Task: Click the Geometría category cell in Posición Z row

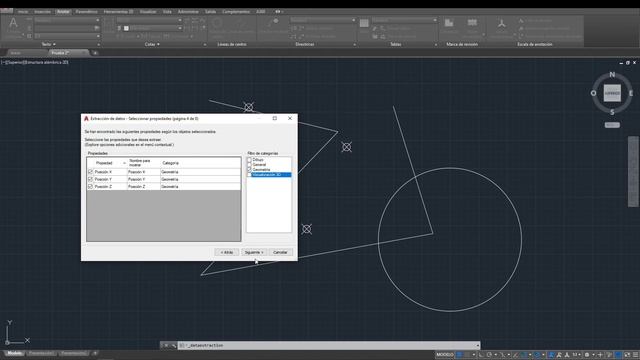Action: point(200,187)
